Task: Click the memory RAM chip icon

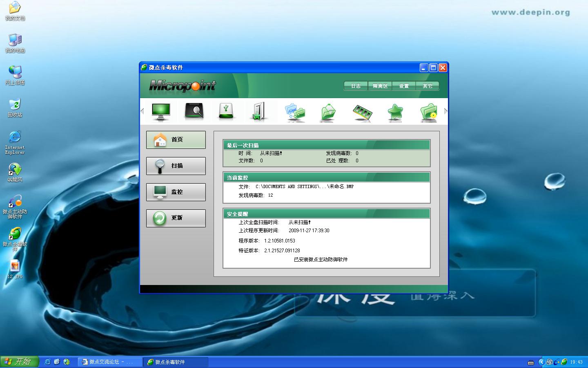Action: 362,112
